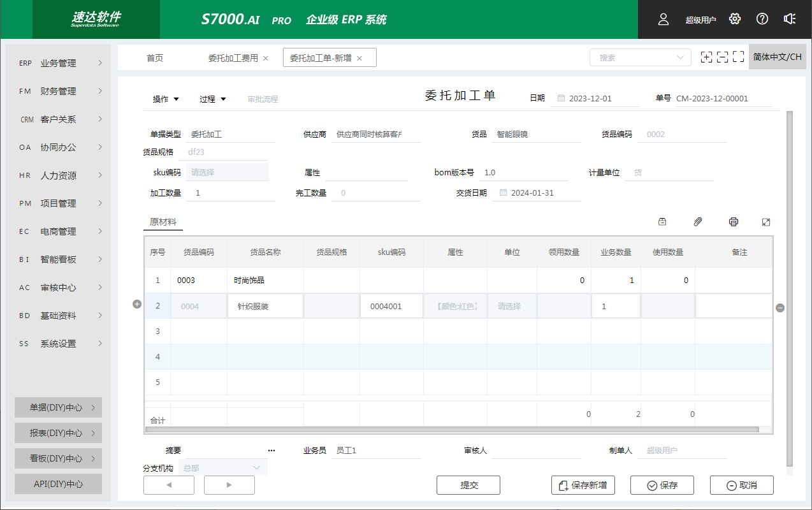
Task: Open the settings gear in the header
Action: coord(735,19)
